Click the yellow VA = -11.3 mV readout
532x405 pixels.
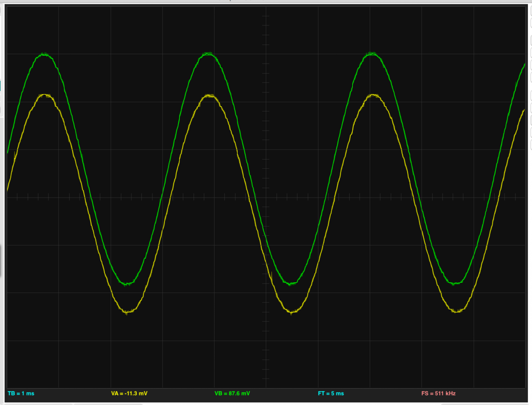(x=129, y=393)
